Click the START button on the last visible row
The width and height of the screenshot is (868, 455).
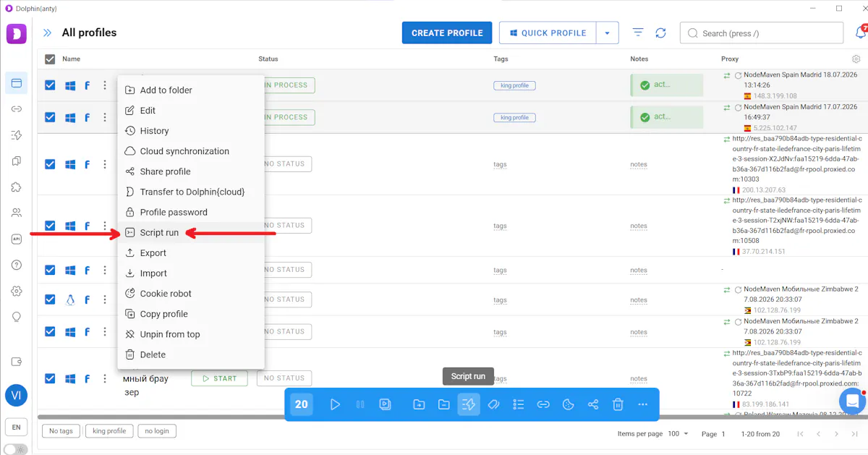coord(219,378)
